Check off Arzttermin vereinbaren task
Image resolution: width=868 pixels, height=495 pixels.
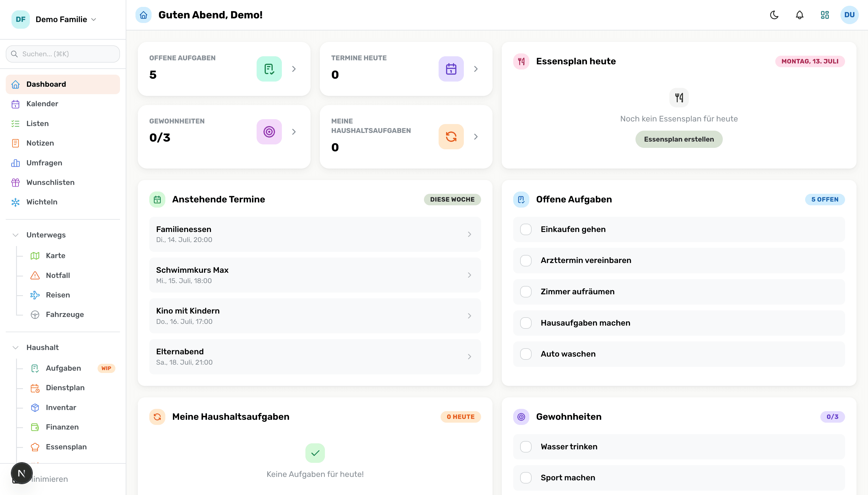pyautogui.click(x=526, y=260)
